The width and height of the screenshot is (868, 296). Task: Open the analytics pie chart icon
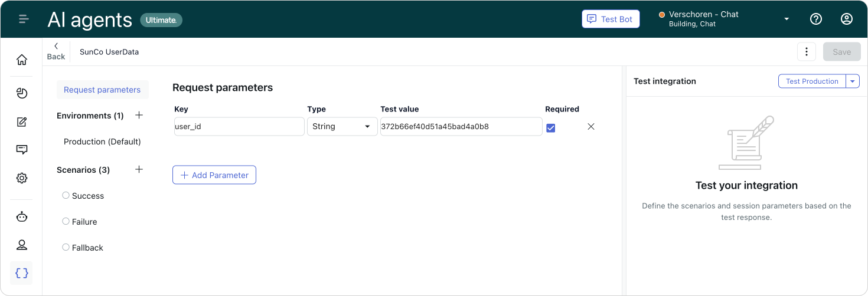click(x=22, y=93)
